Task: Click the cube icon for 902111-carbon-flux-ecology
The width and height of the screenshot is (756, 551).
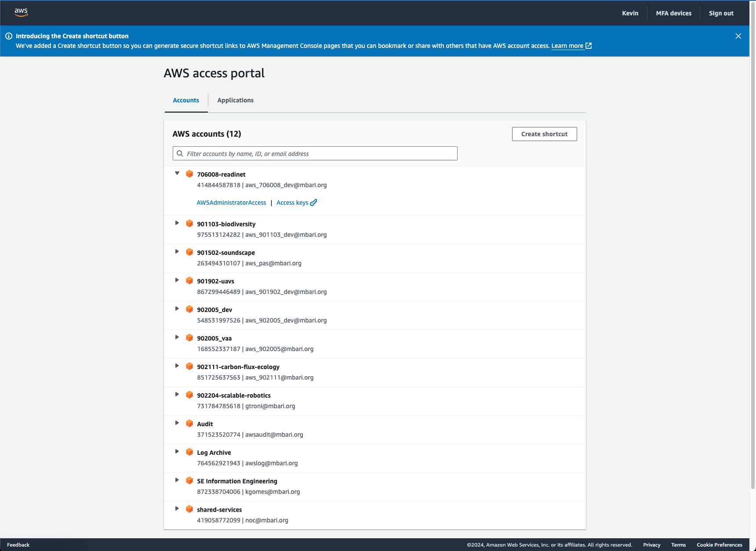Action: (x=189, y=366)
